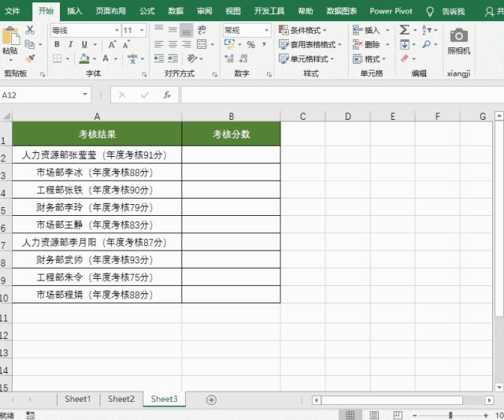
Task: Click the insert function fx icon
Action: [x=167, y=95]
